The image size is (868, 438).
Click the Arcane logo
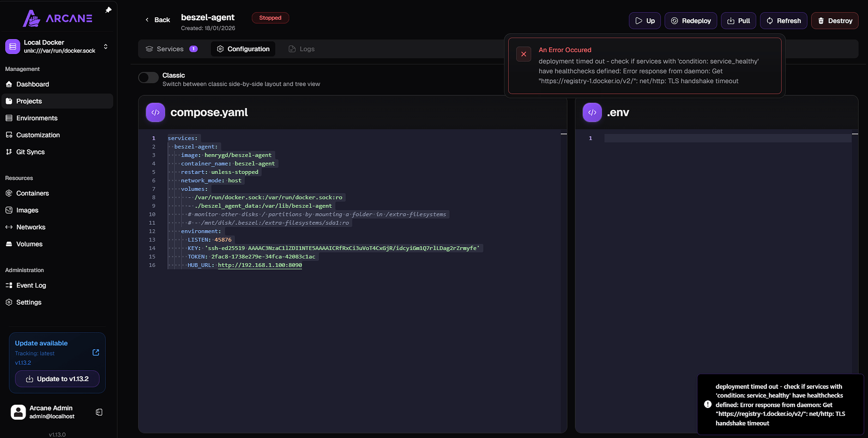pyautogui.click(x=58, y=18)
